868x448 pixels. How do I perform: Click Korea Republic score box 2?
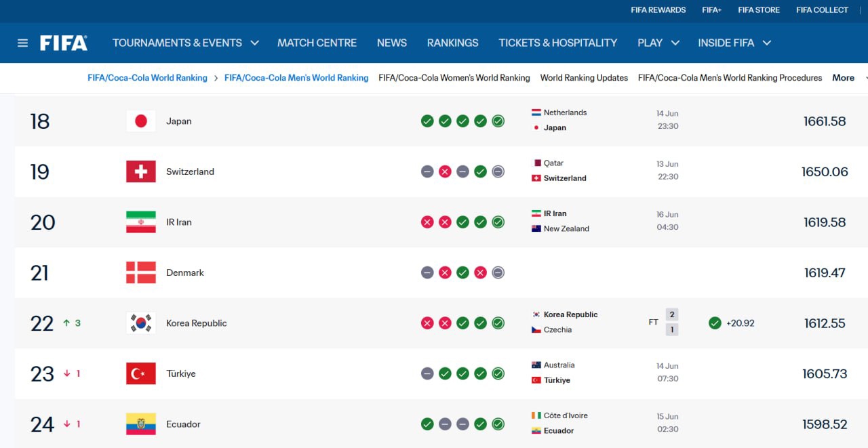[x=672, y=314]
